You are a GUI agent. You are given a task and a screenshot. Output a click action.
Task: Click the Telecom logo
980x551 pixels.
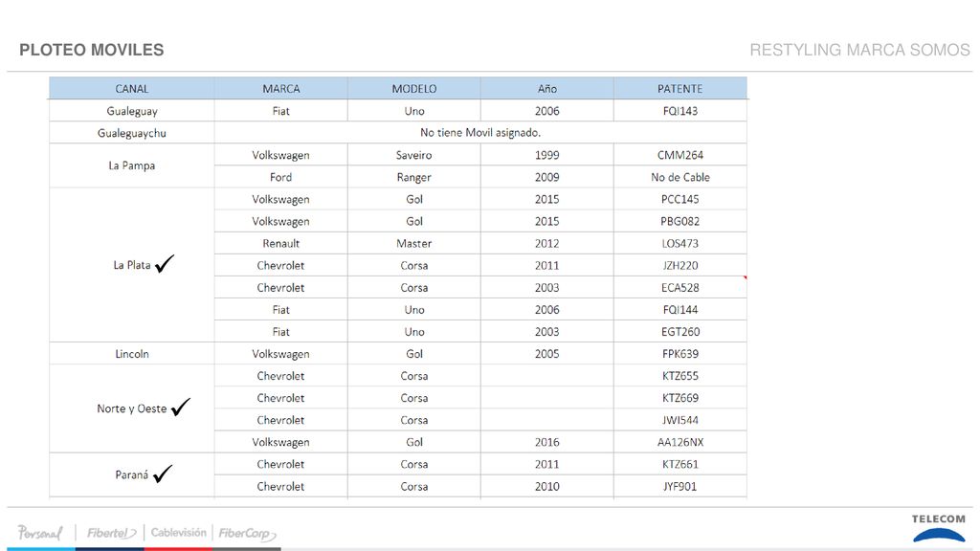(938, 528)
